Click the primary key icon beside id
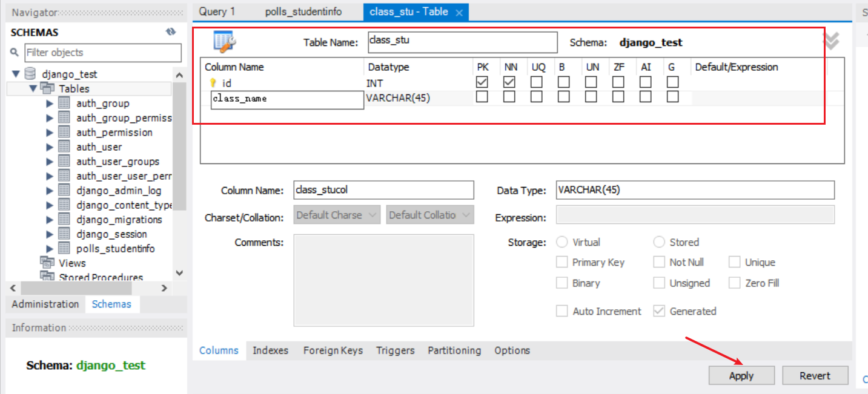 pyautogui.click(x=213, y=83)
